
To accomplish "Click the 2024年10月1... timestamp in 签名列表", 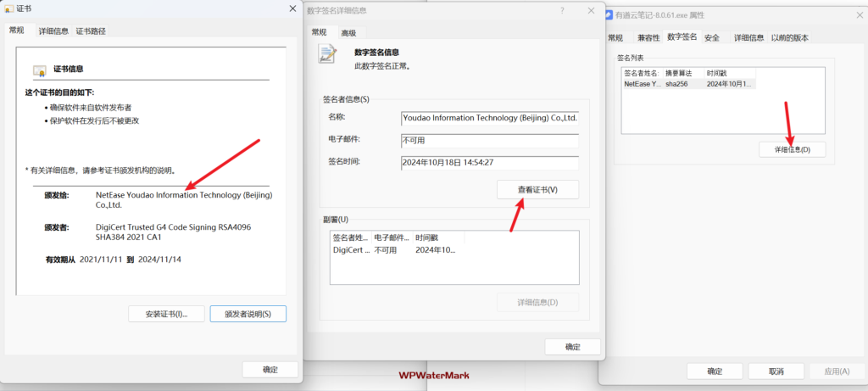I will (728, 84).
